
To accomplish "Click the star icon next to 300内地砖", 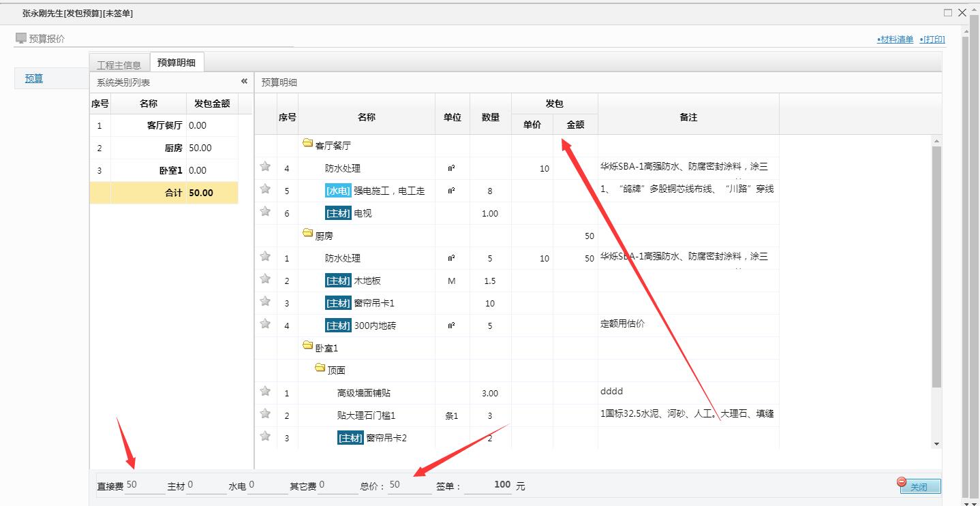I will (x=265, y=325).
